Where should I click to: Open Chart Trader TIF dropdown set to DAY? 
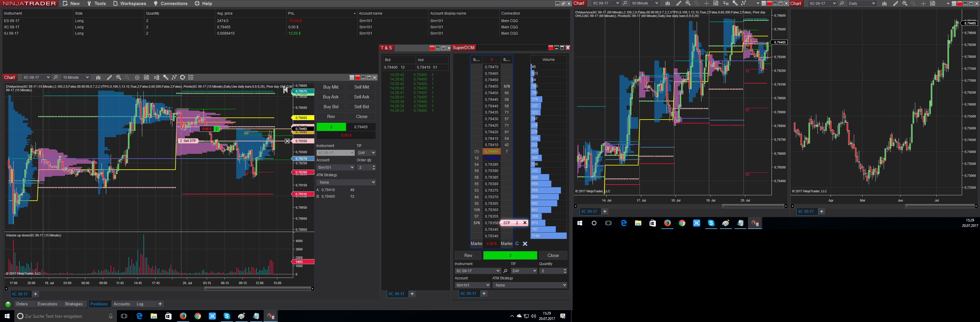(x=366, y=153)
